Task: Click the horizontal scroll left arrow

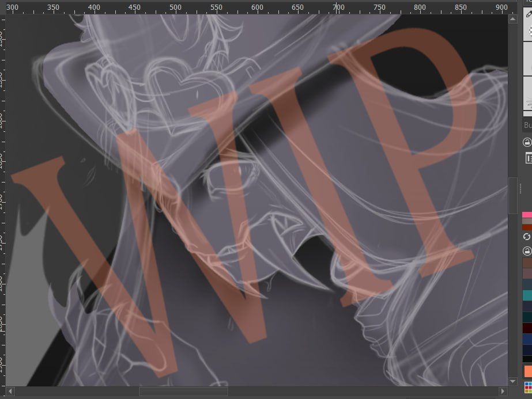Action: click(10, 391)
